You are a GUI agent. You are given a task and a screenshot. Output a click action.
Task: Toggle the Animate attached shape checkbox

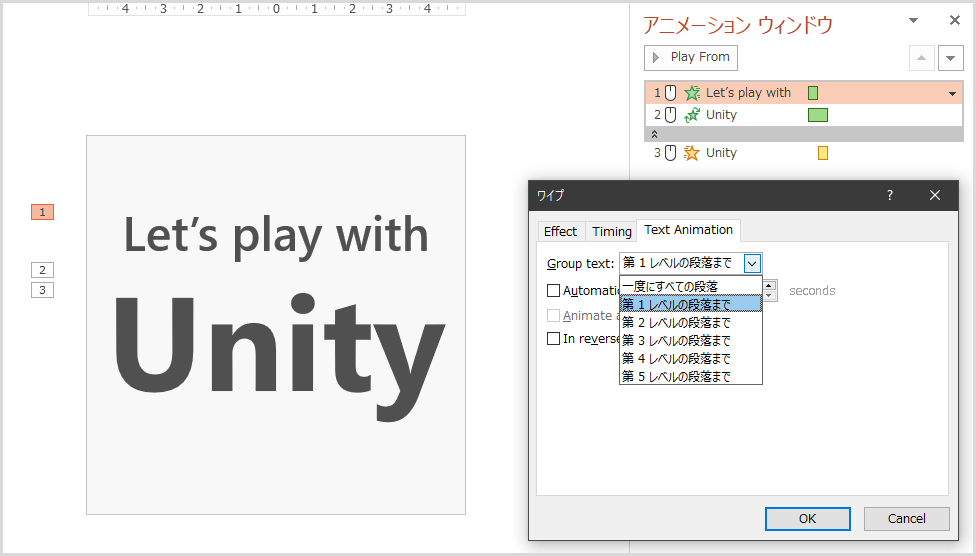point(553,316)
